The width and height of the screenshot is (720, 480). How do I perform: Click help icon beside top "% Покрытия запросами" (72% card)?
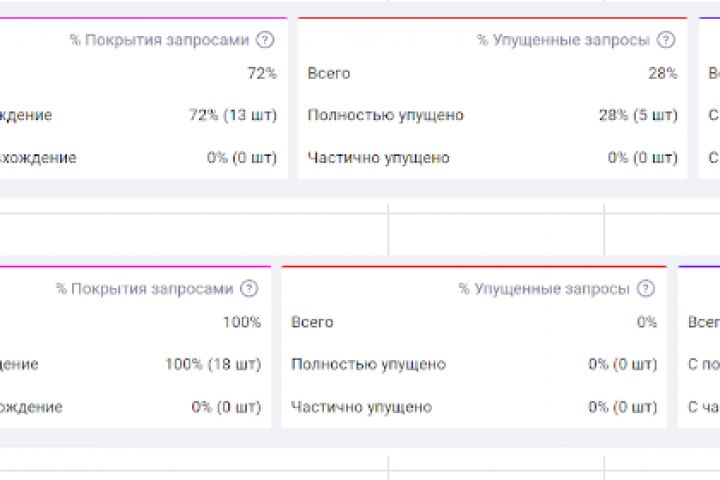[265, 40]
